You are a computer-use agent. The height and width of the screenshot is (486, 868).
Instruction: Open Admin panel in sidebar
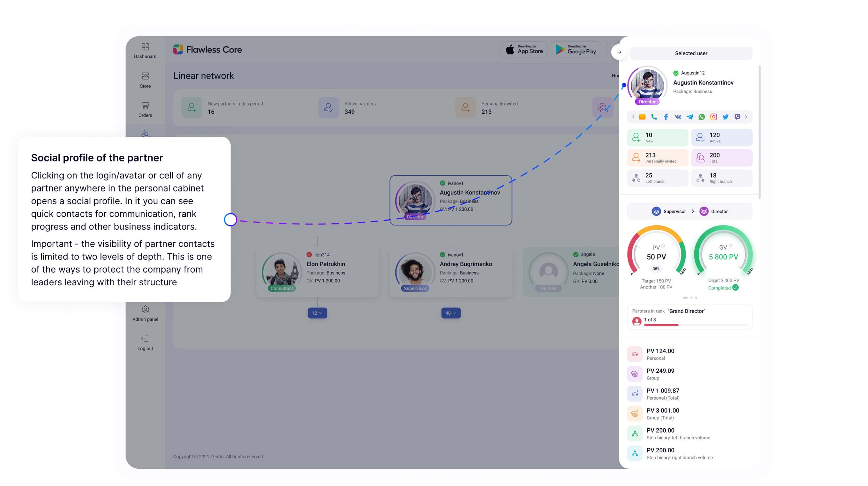145,313
